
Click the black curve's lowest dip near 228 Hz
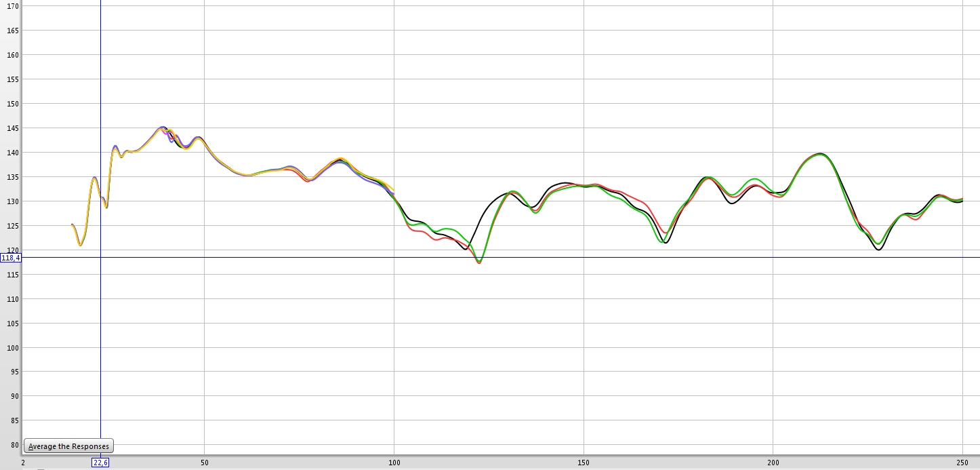tap(879, 250)
